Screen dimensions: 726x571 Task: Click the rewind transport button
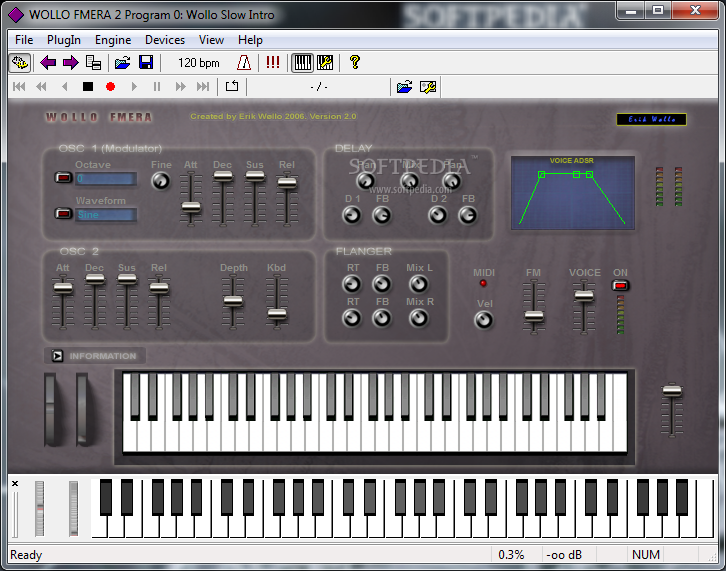(42, 87)
